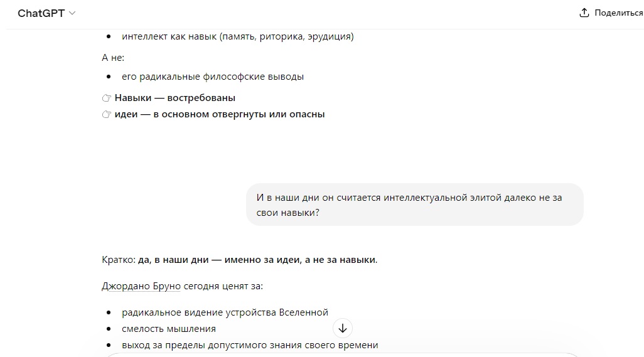Click bold text идеи — в основном отвергнуты
Screen dimensions: 644x357
220,114
